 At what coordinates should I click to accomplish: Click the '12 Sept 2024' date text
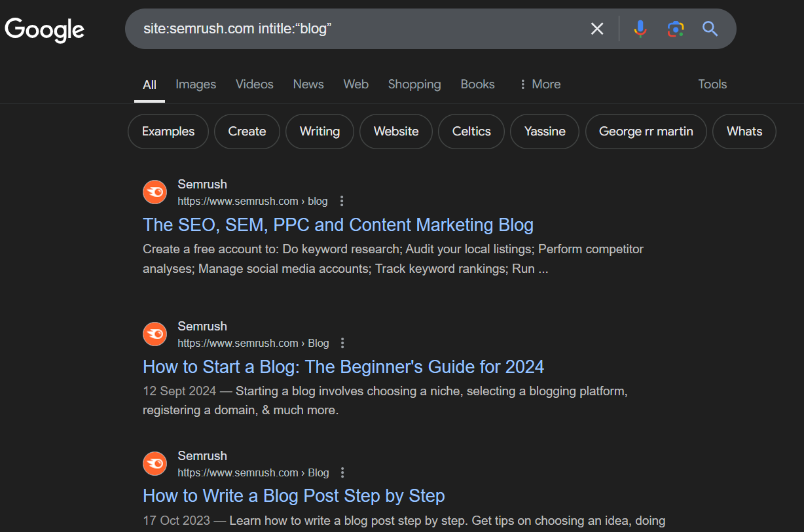[179, 391]
